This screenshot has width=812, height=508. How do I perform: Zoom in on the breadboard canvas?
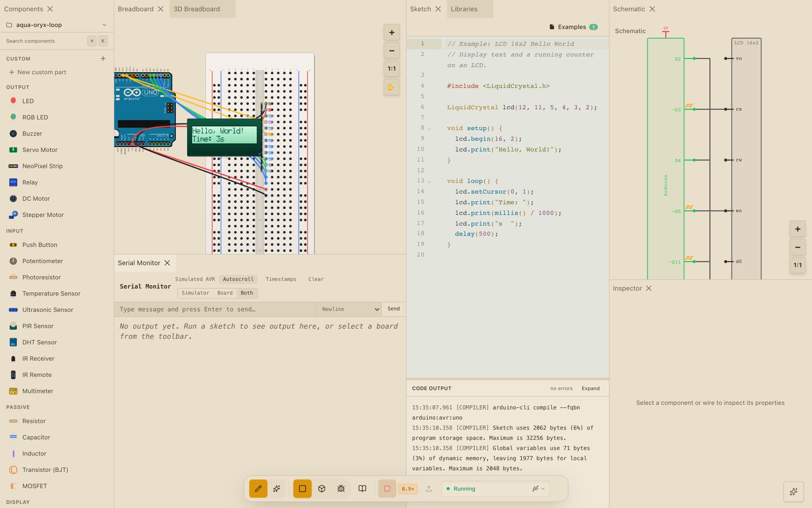pos(392,33)
